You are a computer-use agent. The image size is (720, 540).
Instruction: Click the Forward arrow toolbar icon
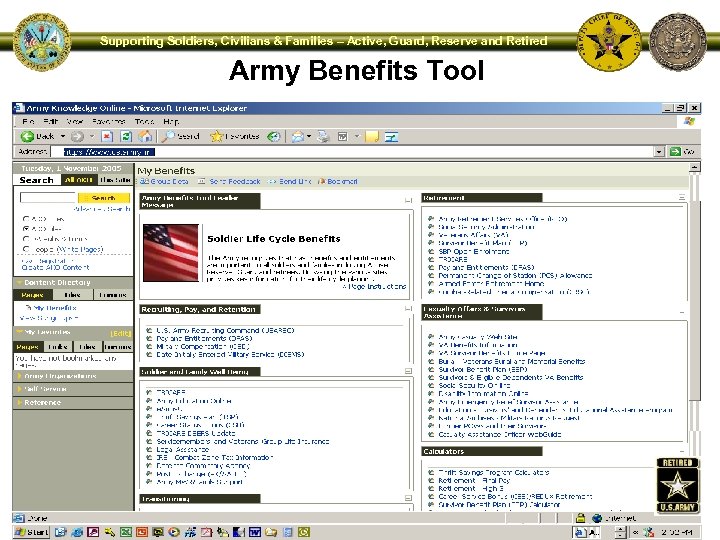point(77,136)
